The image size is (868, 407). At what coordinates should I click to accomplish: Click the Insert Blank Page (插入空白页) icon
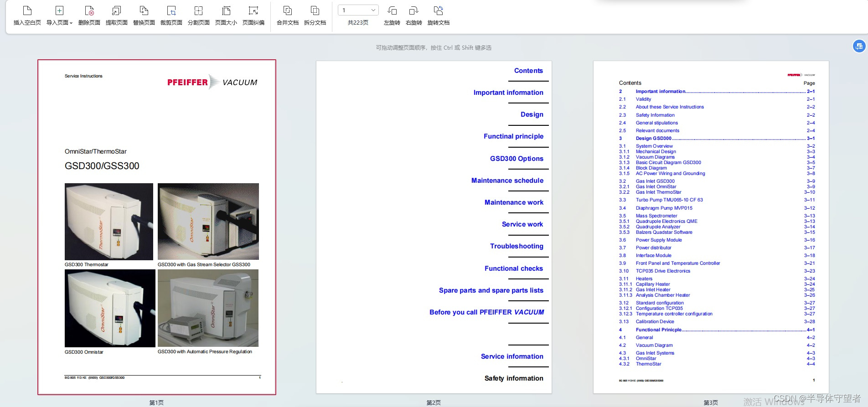pyautogui.click(x=27, y=10)
